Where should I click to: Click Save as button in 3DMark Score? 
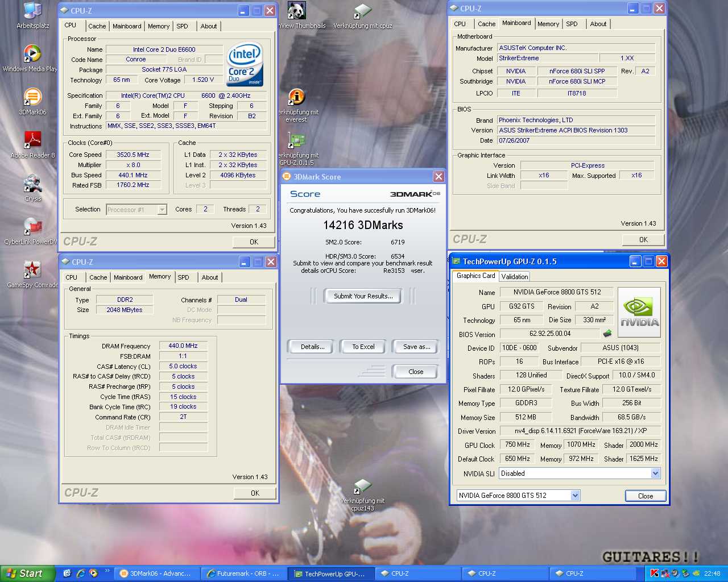point(416,347)
